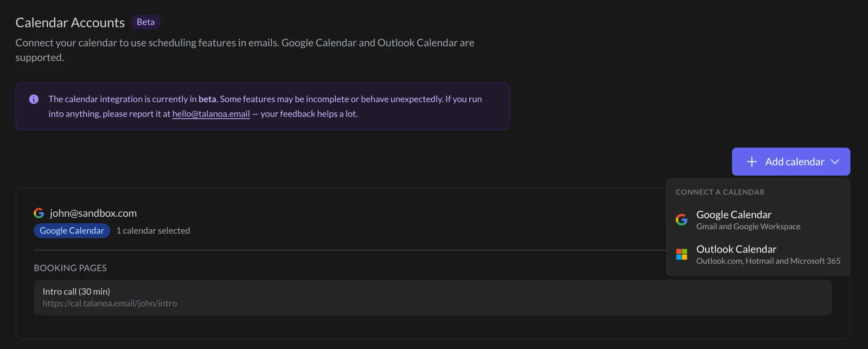The width and height of the screenshot is (868, 349).
Task: Click the Google logo in connect menu
Action: click(x=681, y=219)
